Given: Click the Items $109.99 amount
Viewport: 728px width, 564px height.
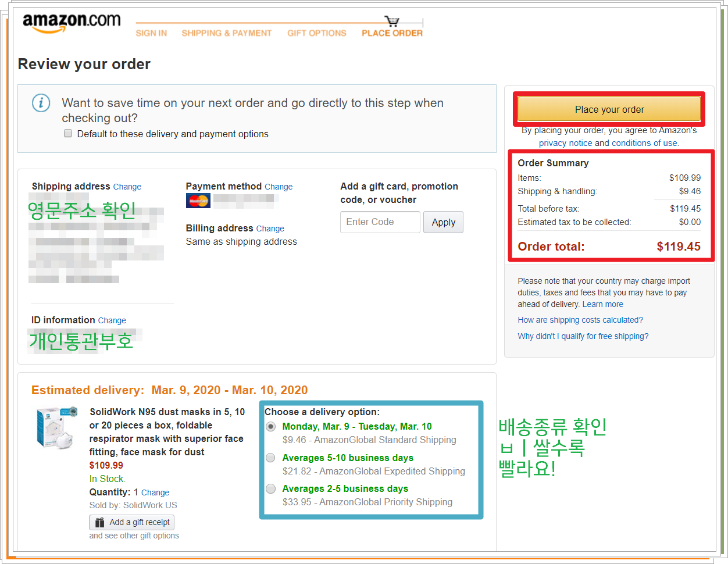Looking at the screenshot, I should (685, 178).
